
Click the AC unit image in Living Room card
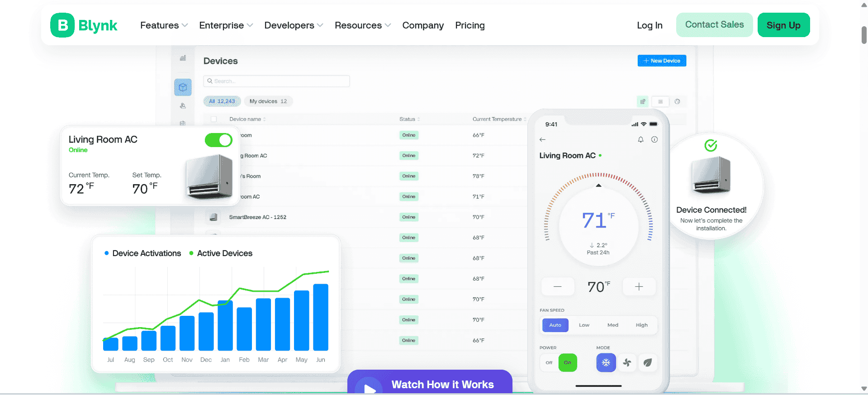[209, 176]
